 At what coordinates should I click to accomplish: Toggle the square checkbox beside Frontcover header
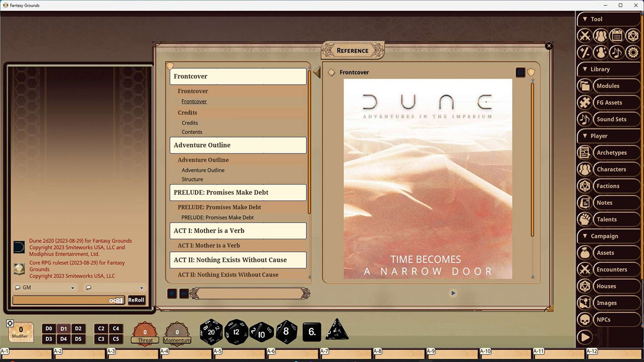(x=520, y=72)
